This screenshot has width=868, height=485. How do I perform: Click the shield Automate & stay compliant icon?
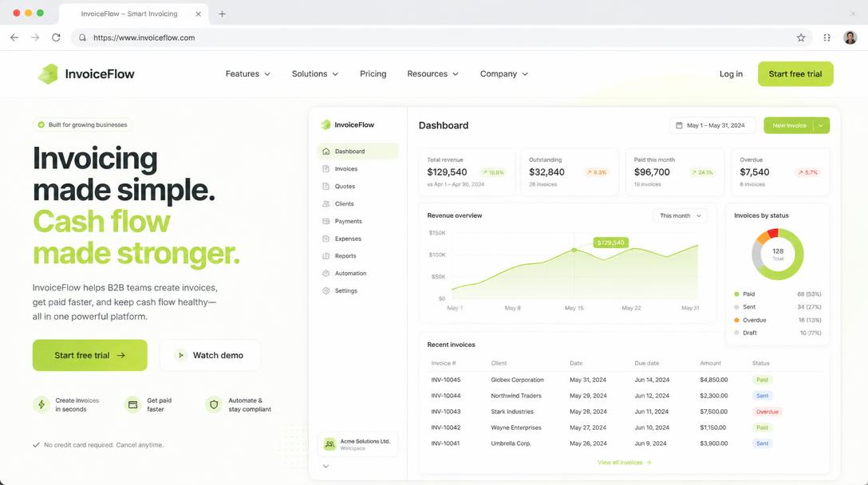214,404
